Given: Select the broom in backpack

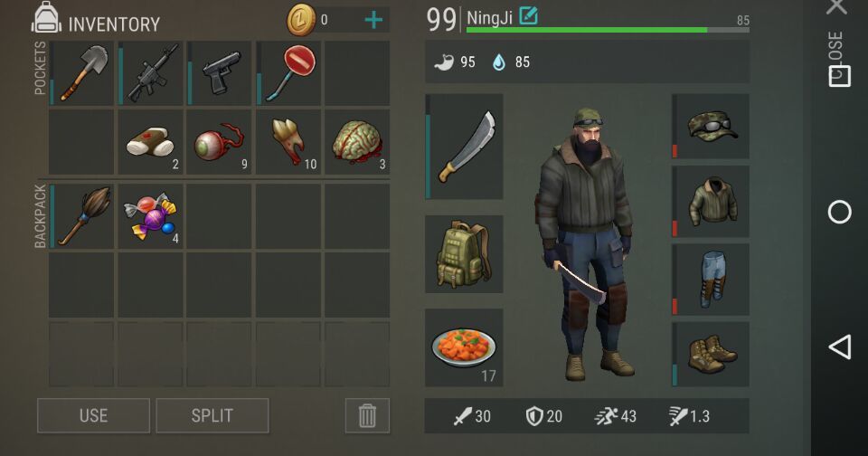Looking at the screenshot, I should point(82,216).
